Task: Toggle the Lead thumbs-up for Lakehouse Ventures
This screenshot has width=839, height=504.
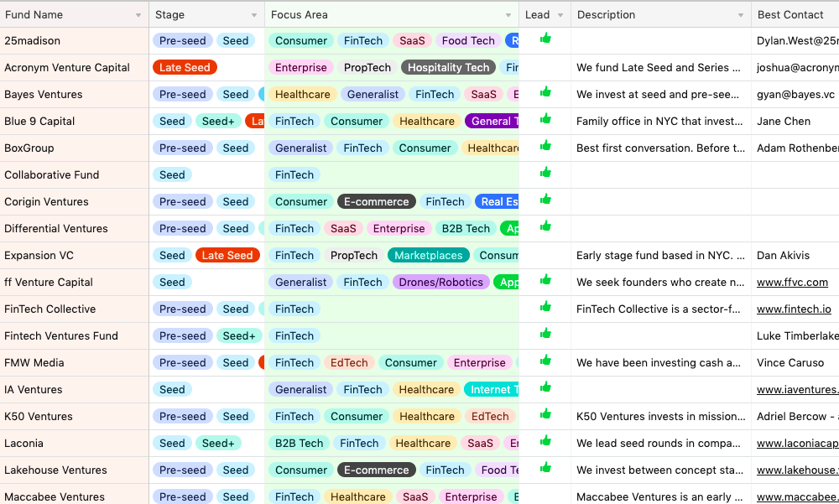Action: (545, 468)
